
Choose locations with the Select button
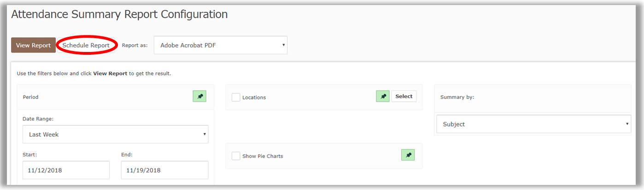[404, 96]
